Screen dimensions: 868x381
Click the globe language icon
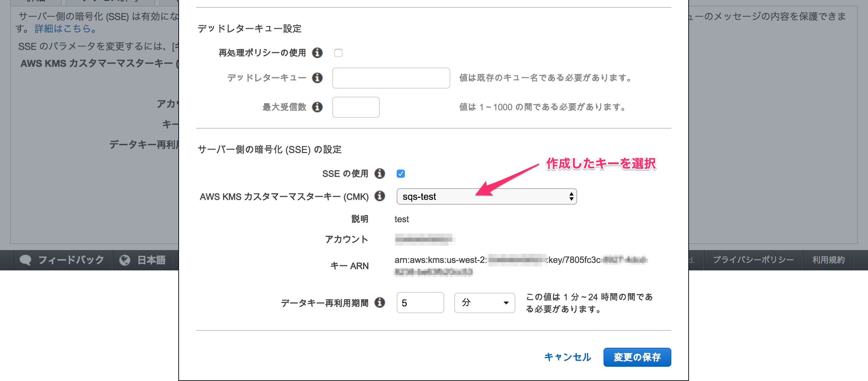pos(124,260)
